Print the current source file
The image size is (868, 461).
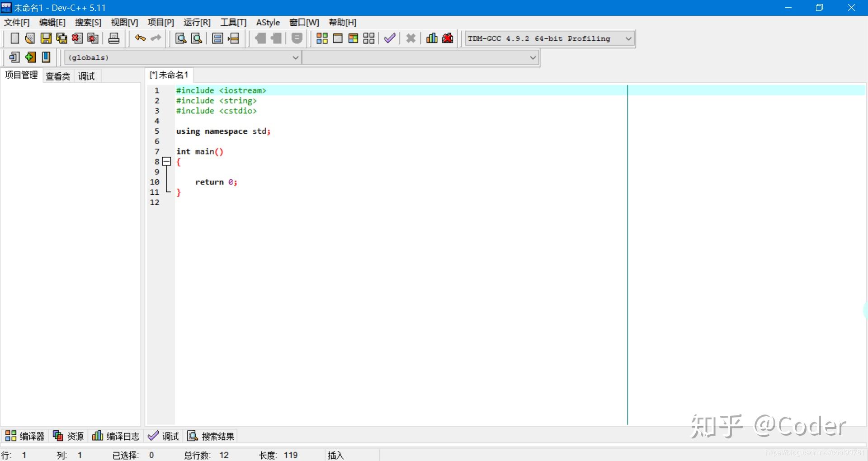click(114, 38)
